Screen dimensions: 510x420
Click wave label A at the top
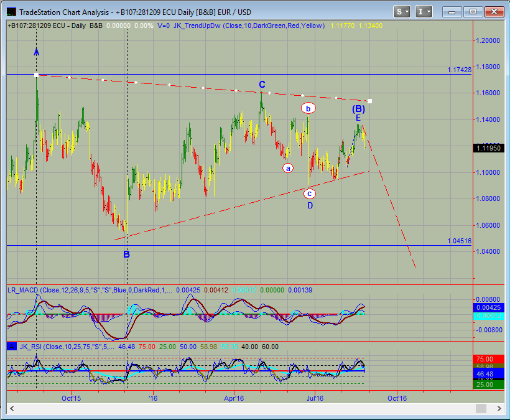click(x=37, y=52)
